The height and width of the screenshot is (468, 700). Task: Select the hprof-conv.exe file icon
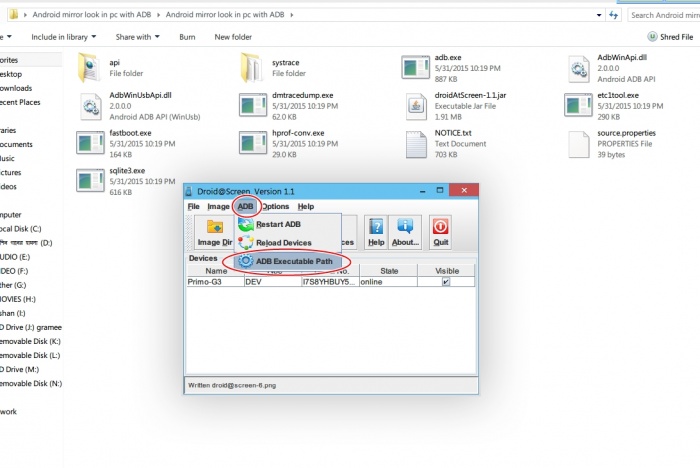coord(253,143)
